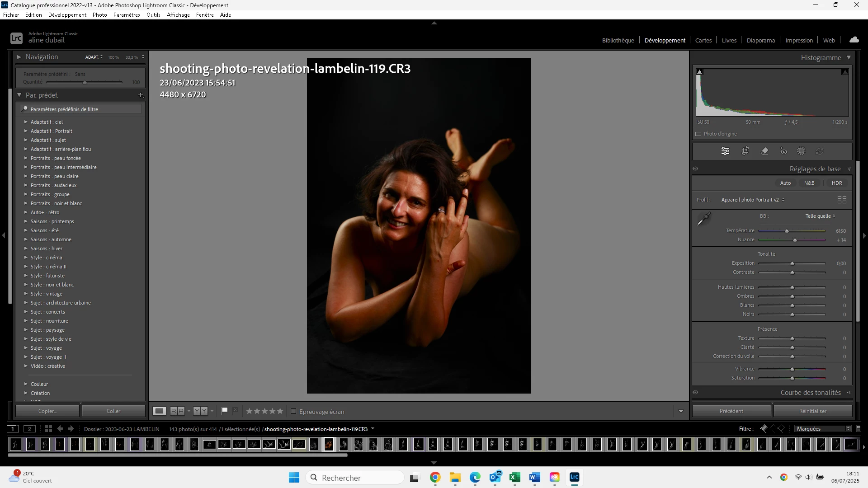Flag photo as picked with white flag
The width and height of the screenshot is (868, 488).
pos(224,411)
